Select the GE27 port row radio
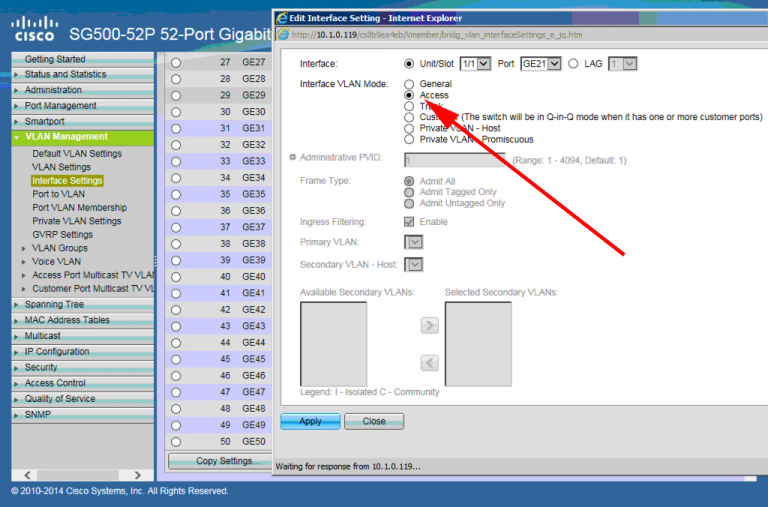The height and width of the screenshot is (507, 768). point(176,63)
